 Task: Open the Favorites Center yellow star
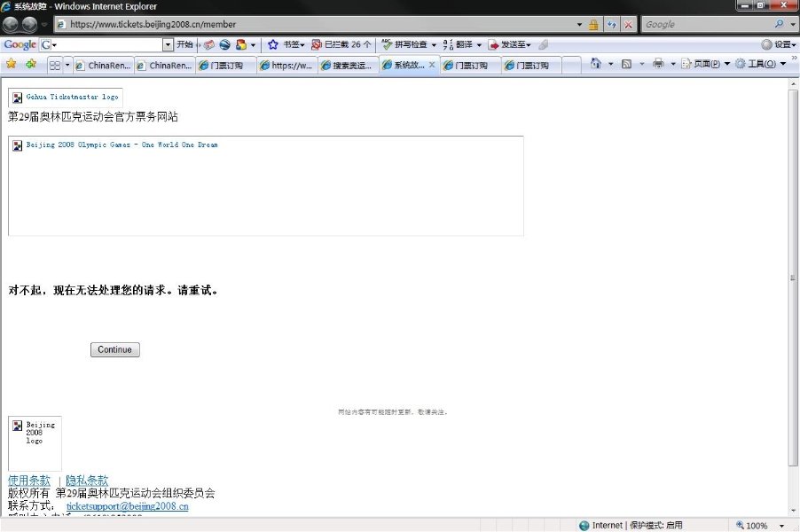12,64
